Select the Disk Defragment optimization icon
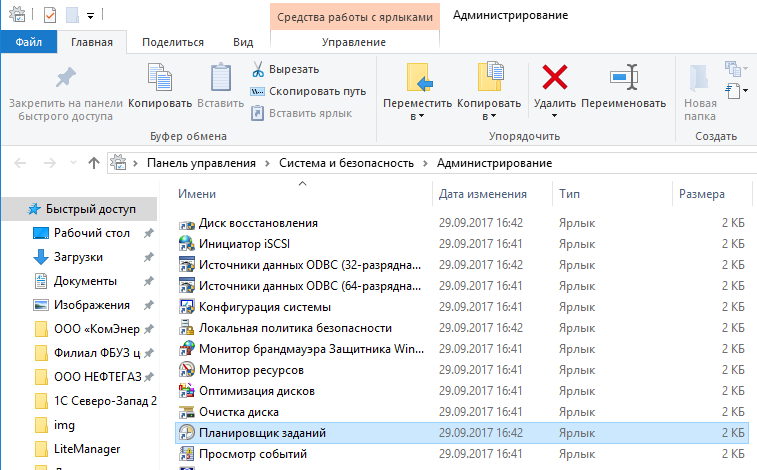Image resolution: width=757 pixels, height=470 pixels. [x=186, y=391]
